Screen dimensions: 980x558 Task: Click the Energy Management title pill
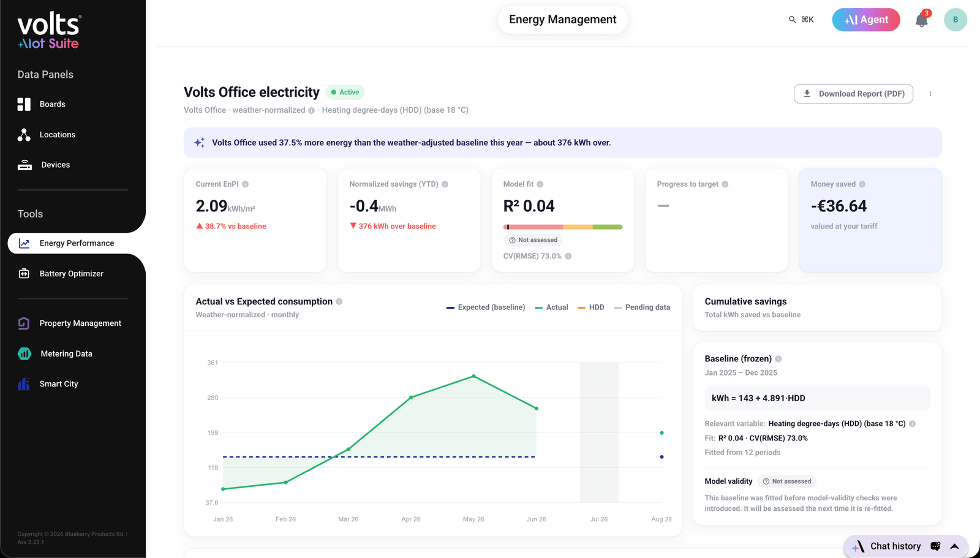563,20
